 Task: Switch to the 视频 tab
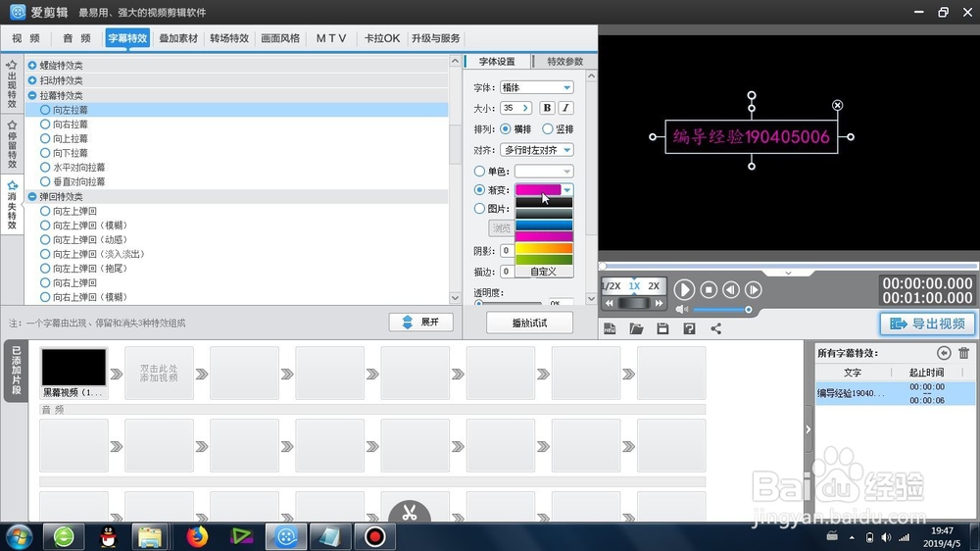pos(25,38)
